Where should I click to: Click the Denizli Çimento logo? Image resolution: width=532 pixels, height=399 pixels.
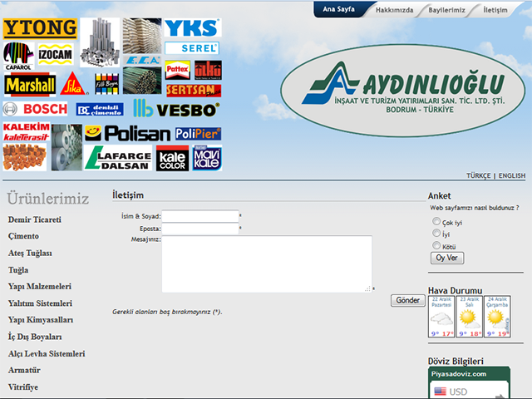pyautogui.click(x=100, y=110)
